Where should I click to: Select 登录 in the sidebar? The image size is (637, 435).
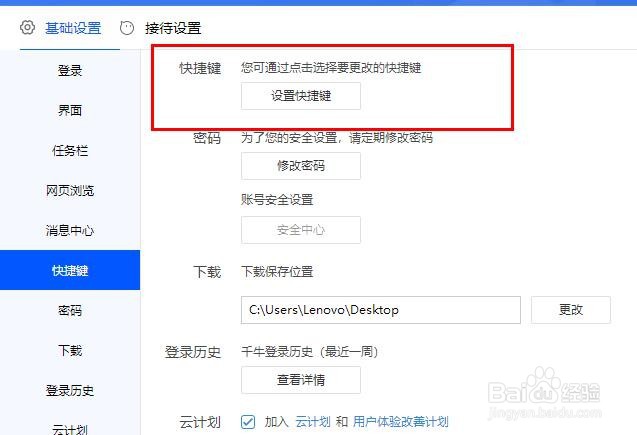click(x=70, y=70)
